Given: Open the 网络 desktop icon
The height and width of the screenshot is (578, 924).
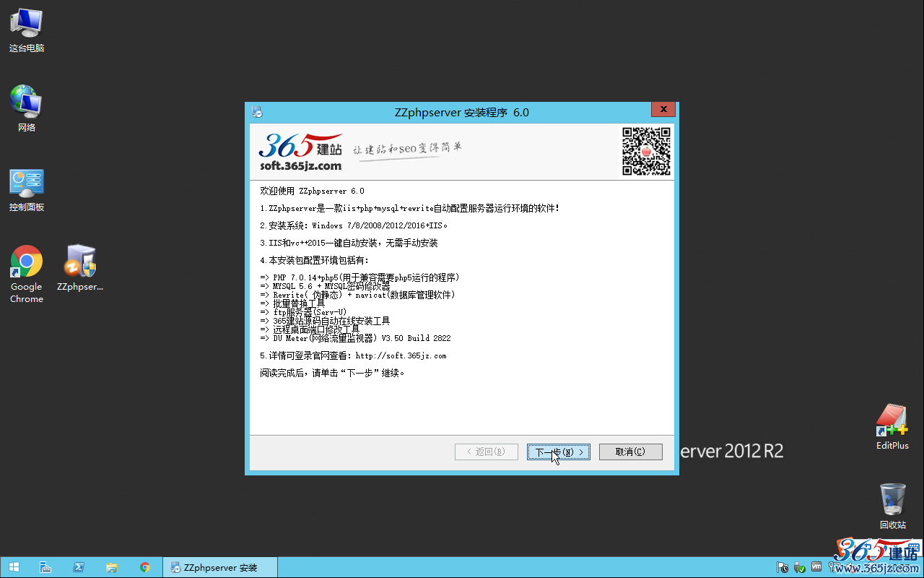Looking at the screenshot, I should coord(27,109).
